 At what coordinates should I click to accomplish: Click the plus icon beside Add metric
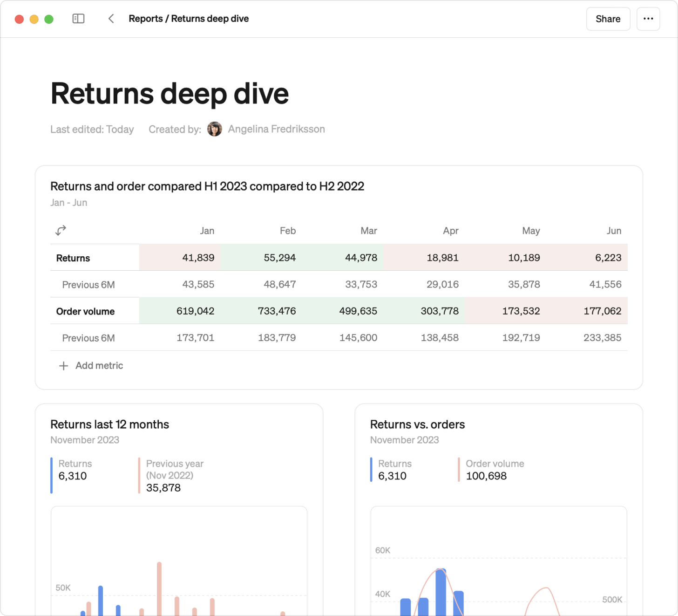coord(64,366)
